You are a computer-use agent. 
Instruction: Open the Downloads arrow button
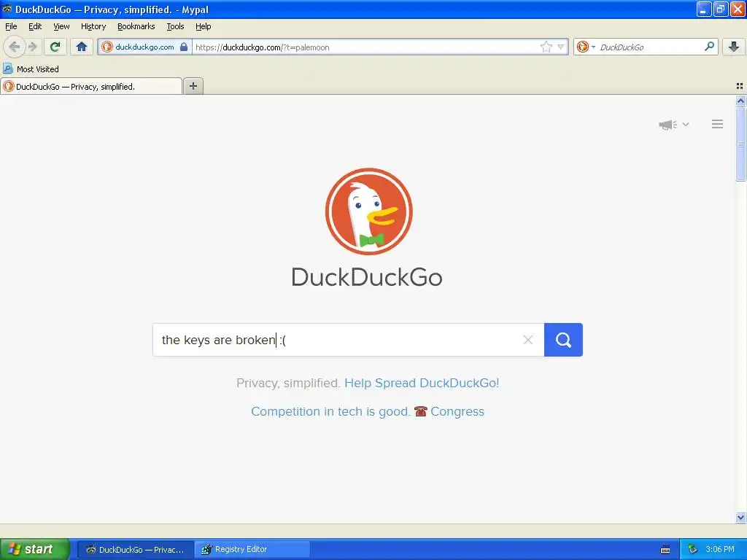click(734, 47)
